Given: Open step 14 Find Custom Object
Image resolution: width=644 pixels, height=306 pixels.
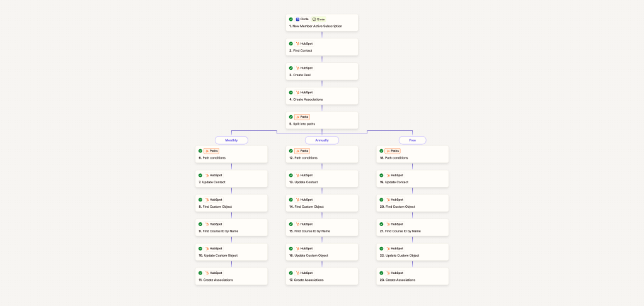Looking at the screenshot, I should click(x=322, y=203).
